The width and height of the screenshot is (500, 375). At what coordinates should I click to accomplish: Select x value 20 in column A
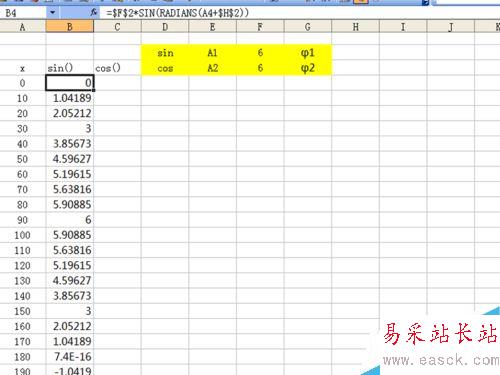point(23,113)
